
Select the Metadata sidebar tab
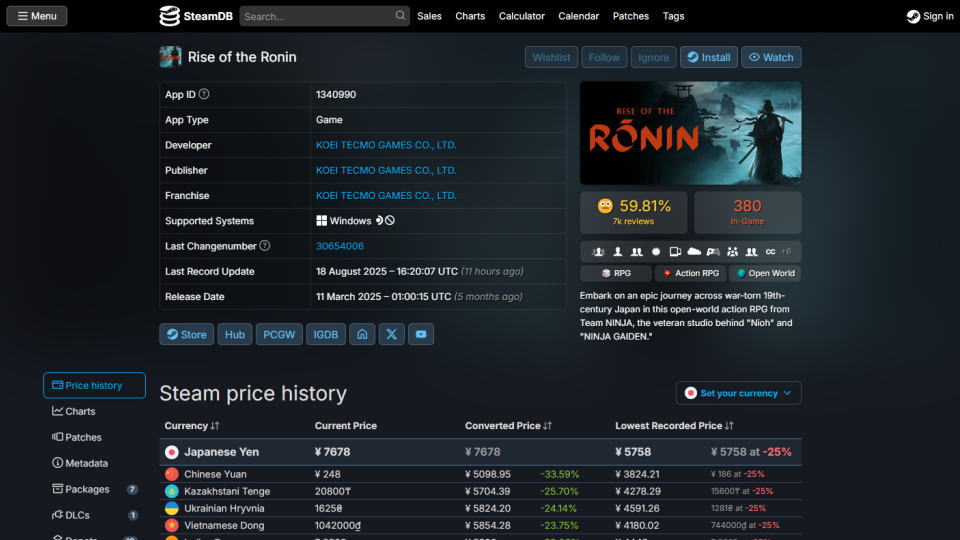[94, 463]
